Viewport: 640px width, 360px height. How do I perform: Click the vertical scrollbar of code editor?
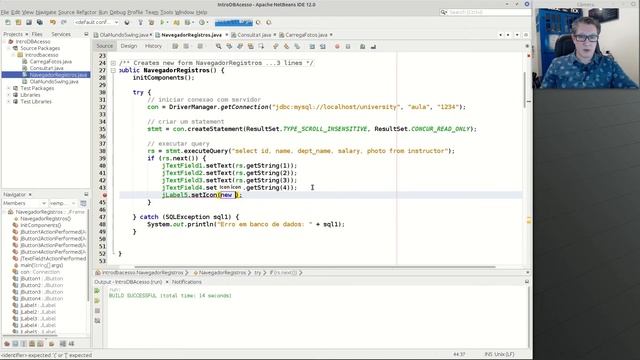coord(525,90)
